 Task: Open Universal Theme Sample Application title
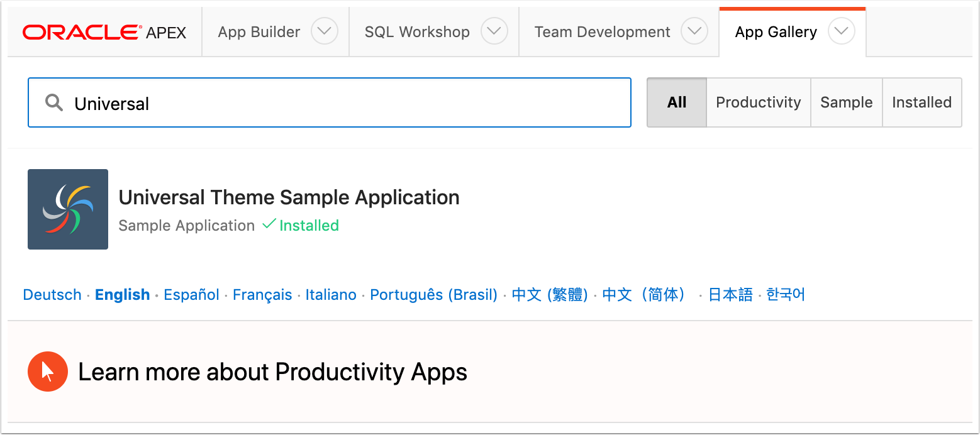(289, 197)
